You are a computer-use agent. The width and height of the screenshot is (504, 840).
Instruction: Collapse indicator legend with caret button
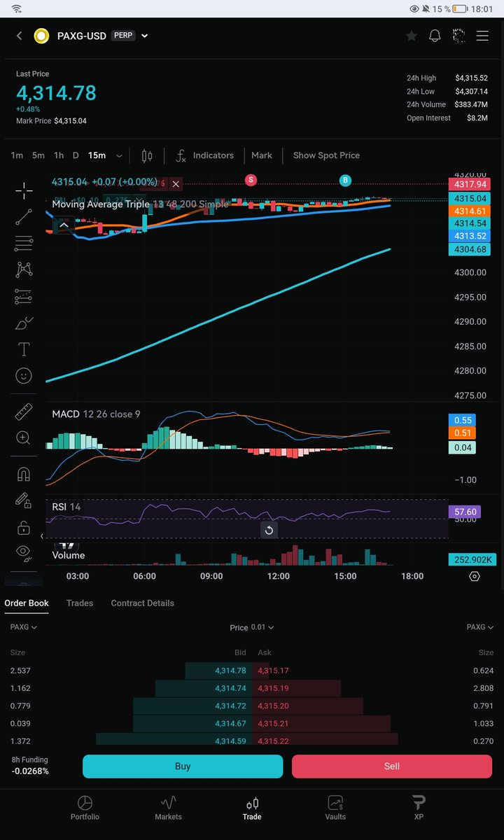pyautogui.click(x=64, y=225)
